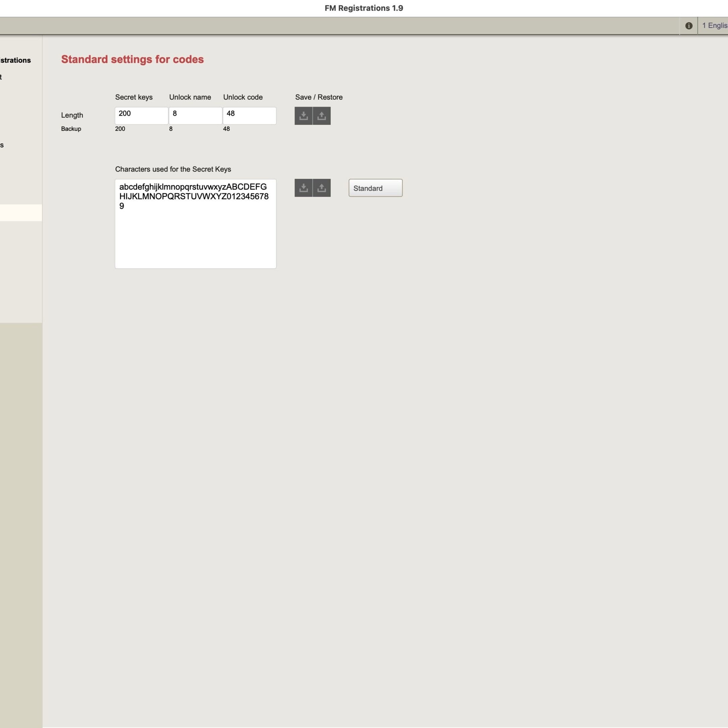Open the English language selector
The image size is (728, 728).
pyautogui.click(x=714, y=25)
